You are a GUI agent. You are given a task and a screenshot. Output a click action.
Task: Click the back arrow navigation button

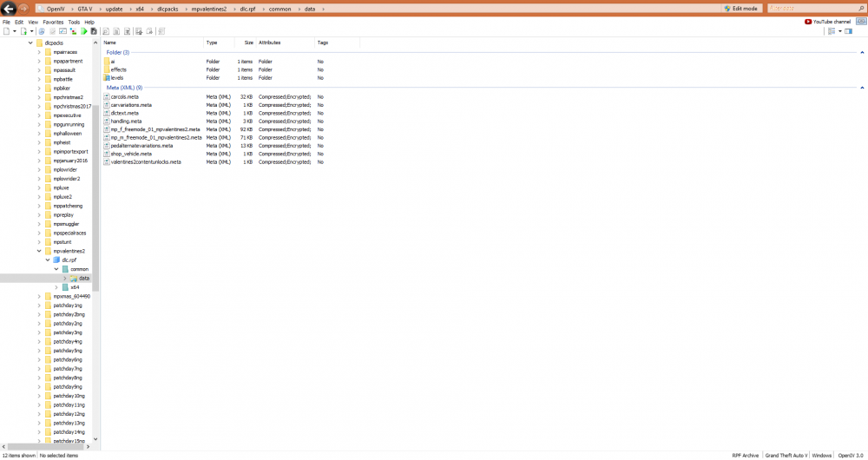pyautogui.click(x=9, y=9)
